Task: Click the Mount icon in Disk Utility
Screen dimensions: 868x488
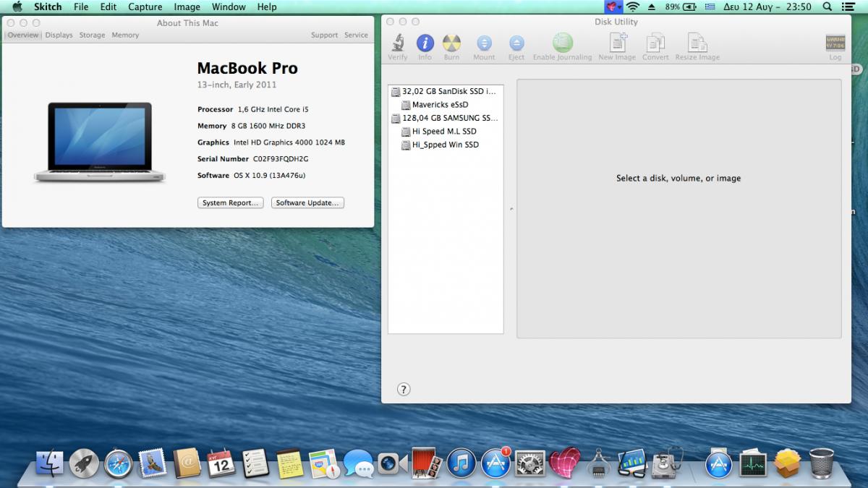Action: pyautogui.click(x=484, y=47)
